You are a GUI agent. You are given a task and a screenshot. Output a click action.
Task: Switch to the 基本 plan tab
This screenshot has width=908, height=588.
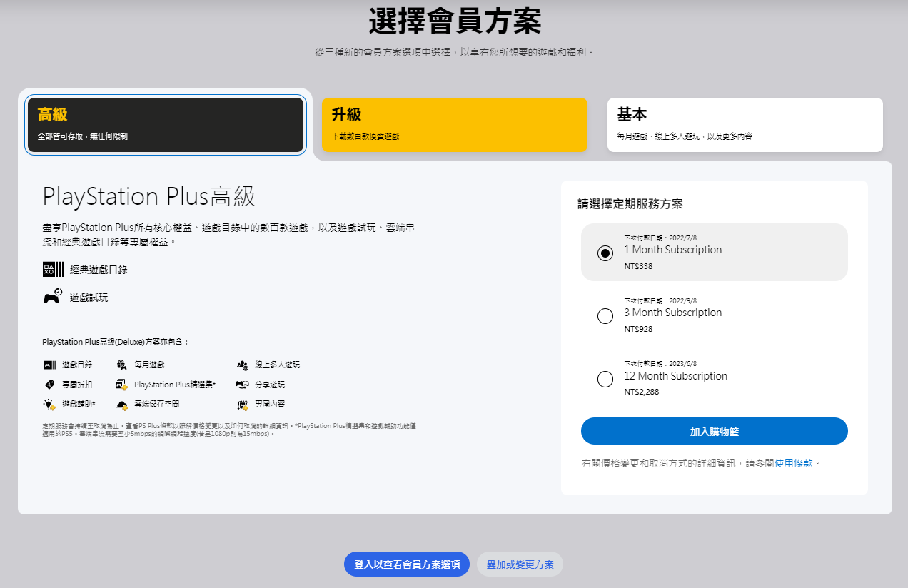point(745,125)
